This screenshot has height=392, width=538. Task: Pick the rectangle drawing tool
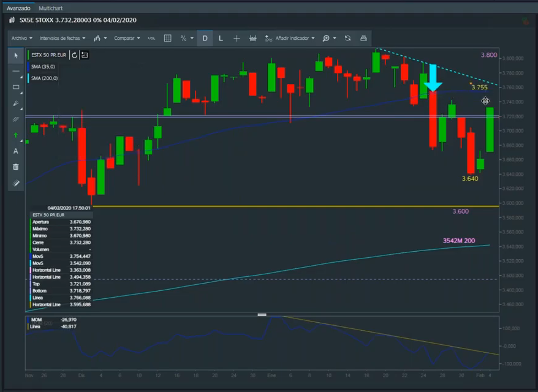[16, 87]
